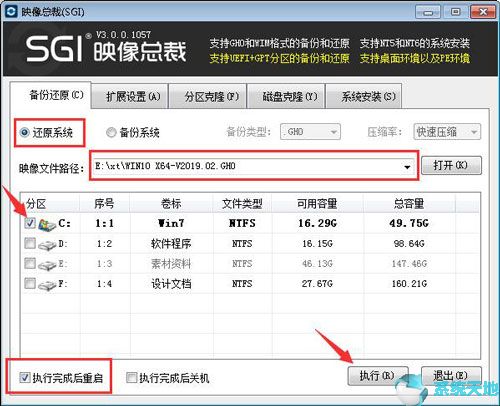Enable 执行完成后关机 checkbox
The width and height of the screenshot is (500, 406).
131,377
